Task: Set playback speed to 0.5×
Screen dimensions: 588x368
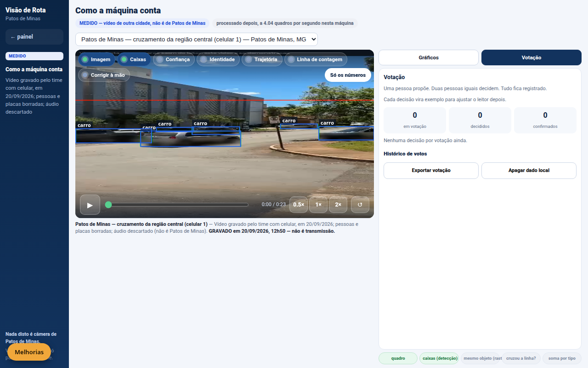Action: coord(299,205)
